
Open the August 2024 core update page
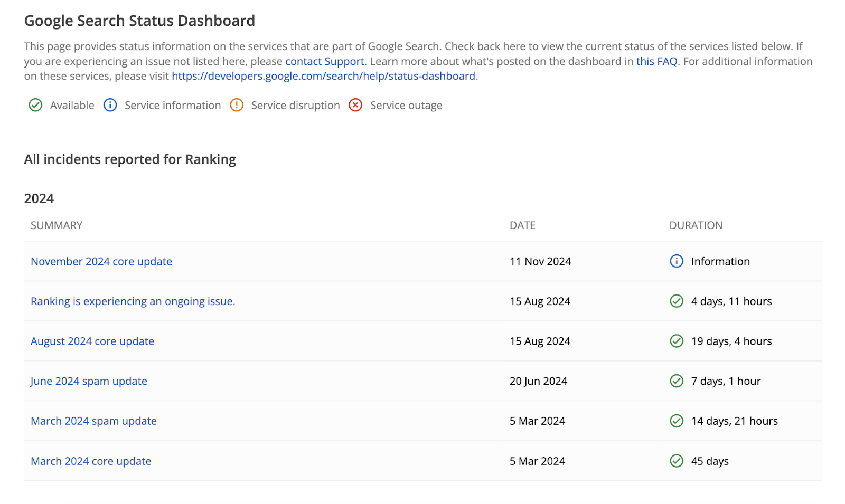tap(92, 341)
